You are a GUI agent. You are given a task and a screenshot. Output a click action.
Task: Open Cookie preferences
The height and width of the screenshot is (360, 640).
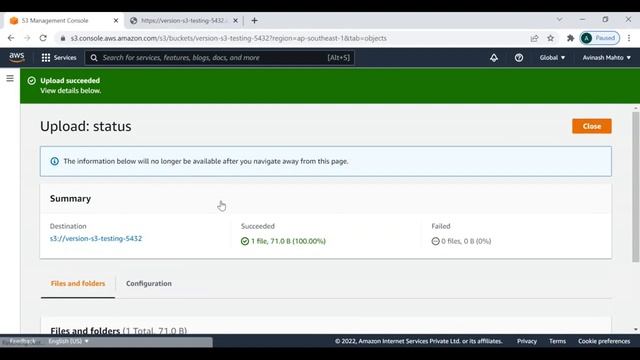604,341
